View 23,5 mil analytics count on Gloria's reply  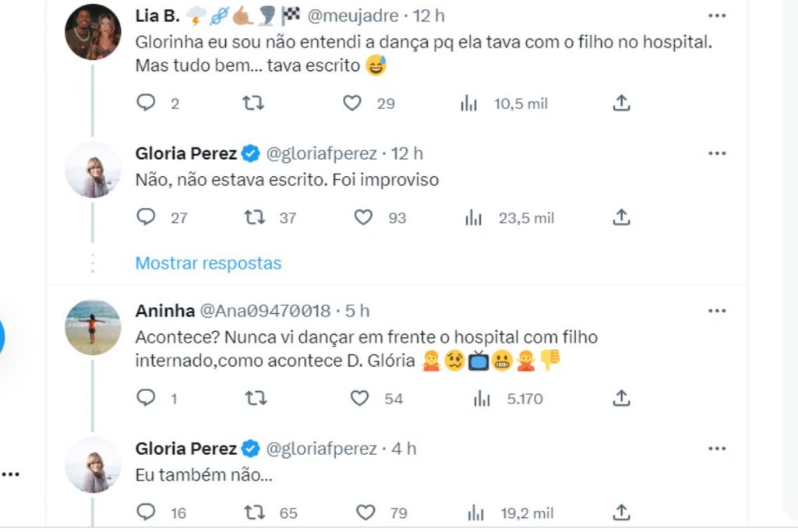pyautogui.click(x=525, y=218)
